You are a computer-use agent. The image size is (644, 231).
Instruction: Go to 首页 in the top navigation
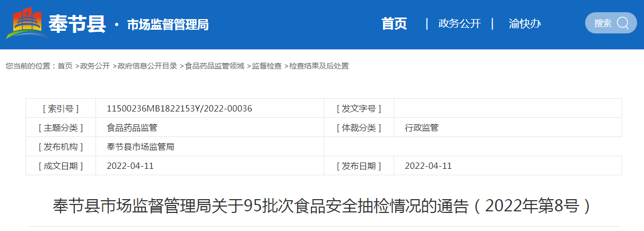click(x=394, y=24)
